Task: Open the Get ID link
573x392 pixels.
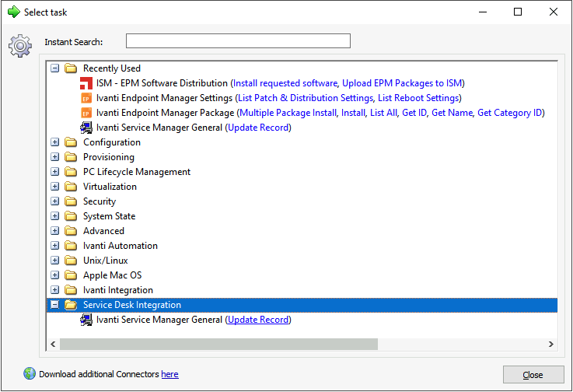Action: pos(414,113)
